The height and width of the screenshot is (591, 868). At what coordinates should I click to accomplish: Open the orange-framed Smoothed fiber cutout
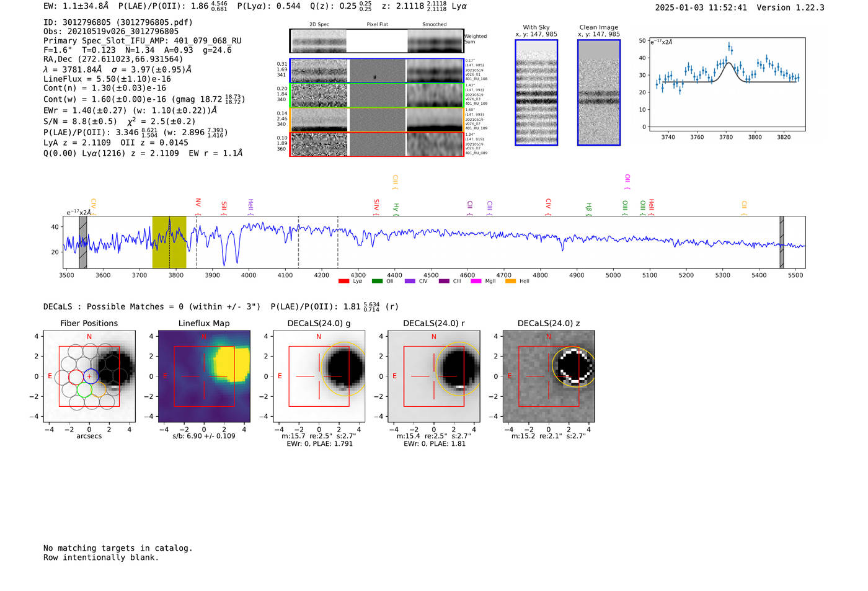point(435,120)
